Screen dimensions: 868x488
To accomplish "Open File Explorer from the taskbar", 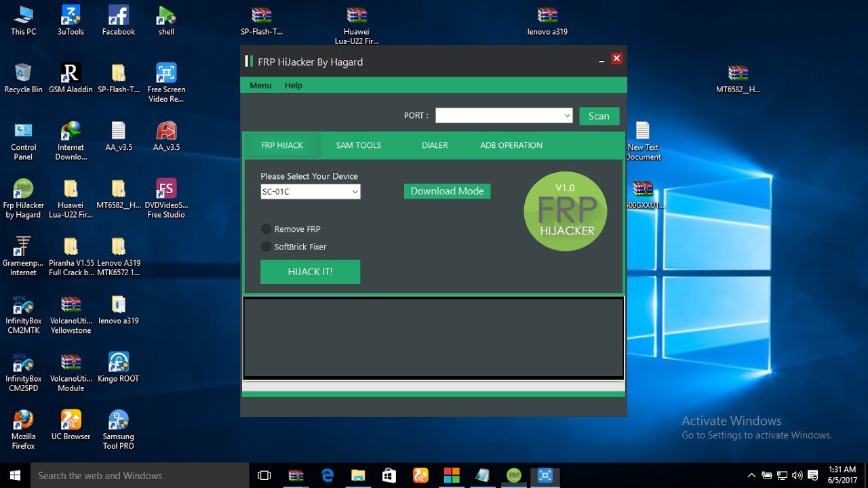I will [358, 476].
